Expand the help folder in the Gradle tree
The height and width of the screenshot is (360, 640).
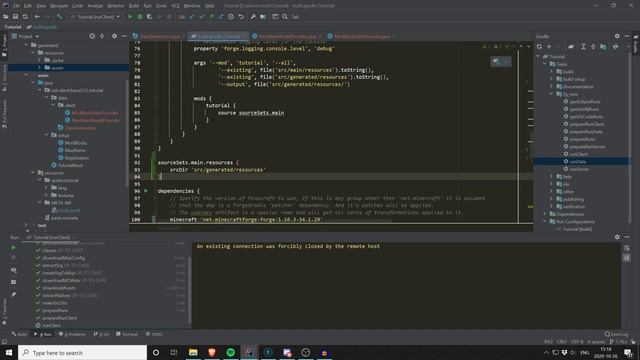pyautogui.click(x=551, y=177)
